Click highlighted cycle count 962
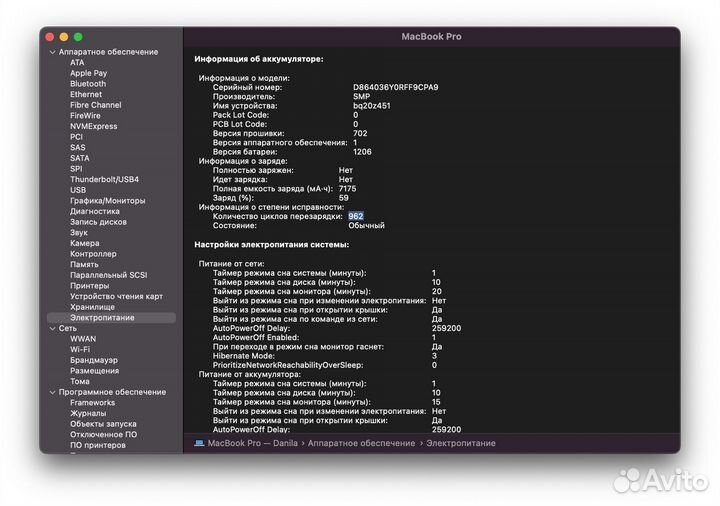 point(356,216)
